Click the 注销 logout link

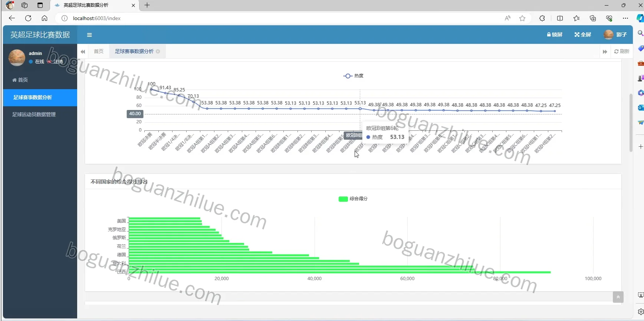click(55, 62)
